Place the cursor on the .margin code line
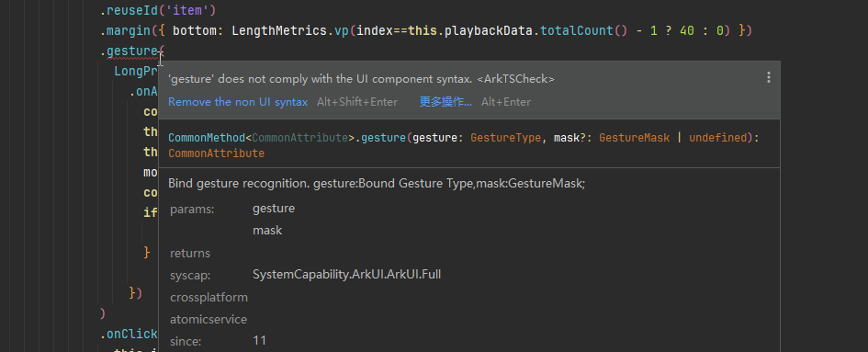This screenshot has height=352, width=868. click(x=425, y=30)
